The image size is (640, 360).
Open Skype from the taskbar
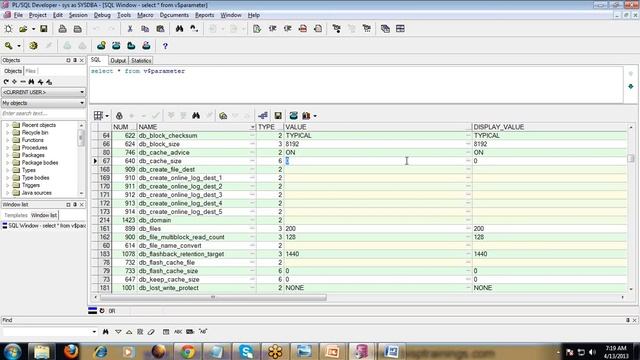tap(246, 351)
